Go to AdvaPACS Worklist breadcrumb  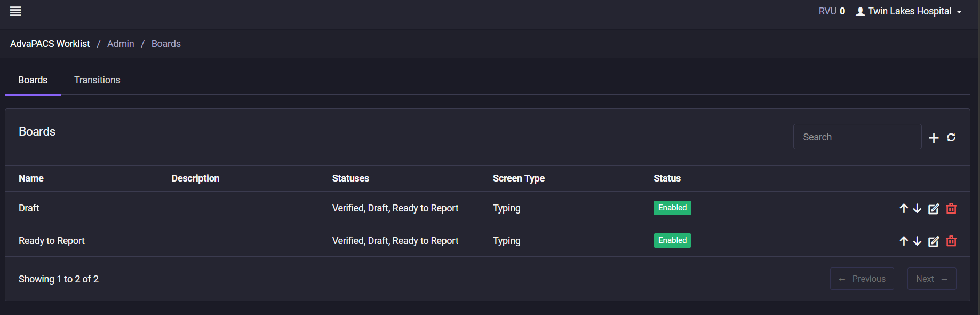pyautogui.click(x=50, y=44)
